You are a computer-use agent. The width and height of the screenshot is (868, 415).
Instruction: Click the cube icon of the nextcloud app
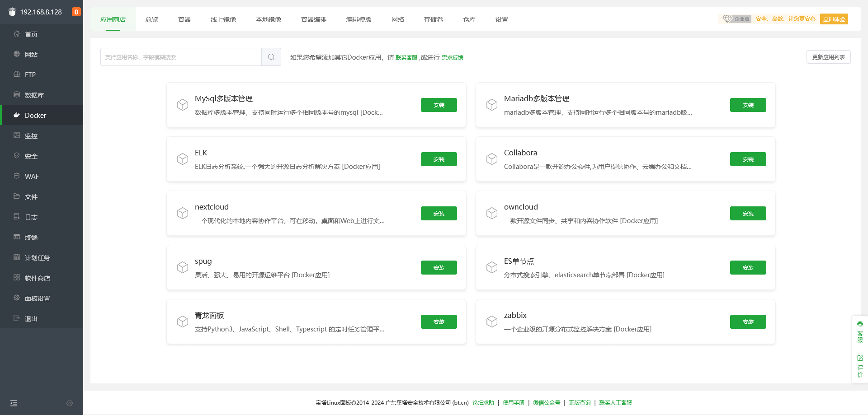183,213
